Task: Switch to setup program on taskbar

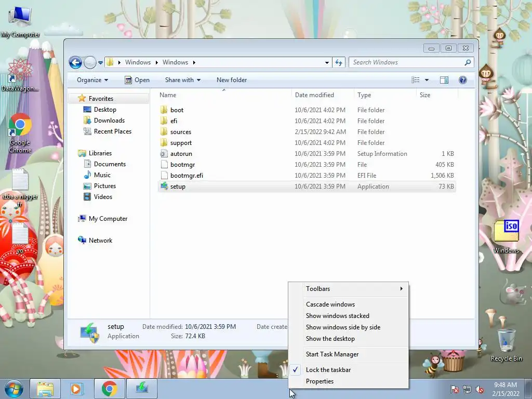Action: coord(142,389)
